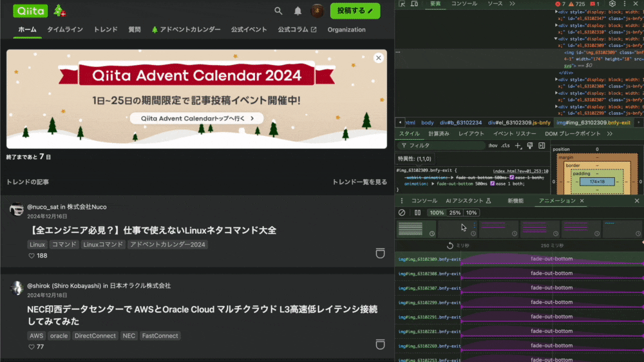
Task: Switch to the 計算済み styles tab
Action: tap(439, 133)
